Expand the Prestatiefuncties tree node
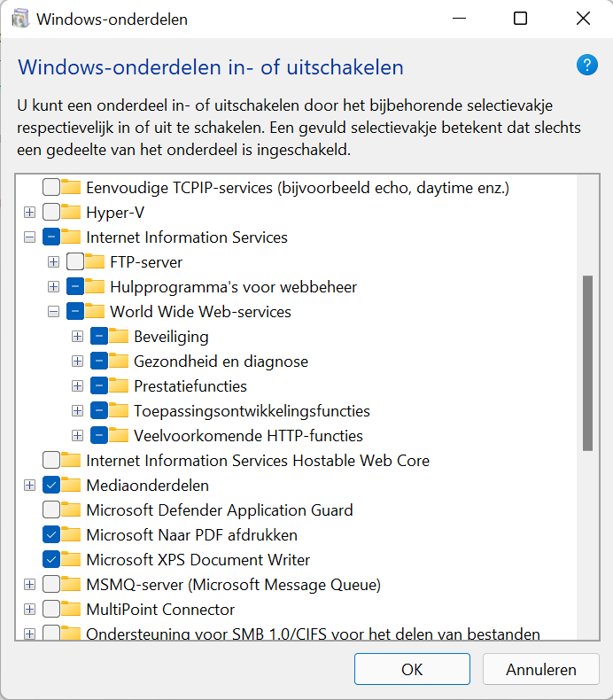This screenshot has width=613, height=700. click(77, 385)
